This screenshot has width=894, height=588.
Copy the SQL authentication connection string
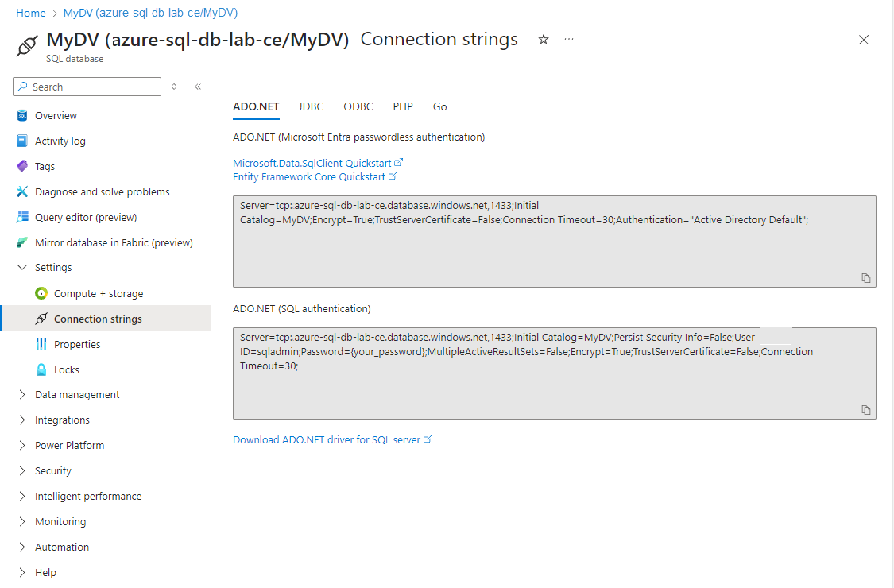(865, 409)
